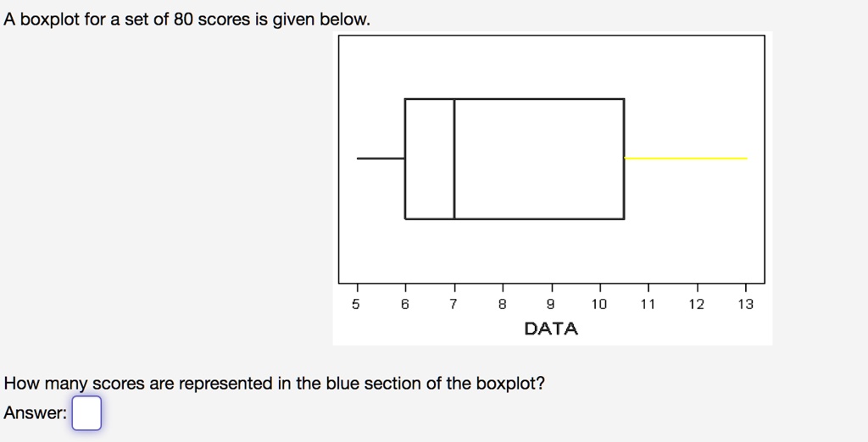This screenshot has width=868, height=442.
Task: Click the axis tick label 8
Action: [502, 304]
